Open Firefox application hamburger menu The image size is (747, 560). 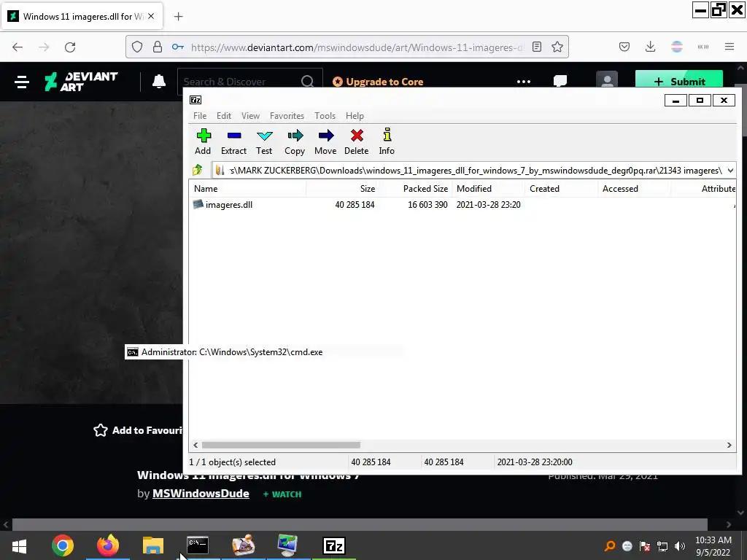click(x=729, y=47)
